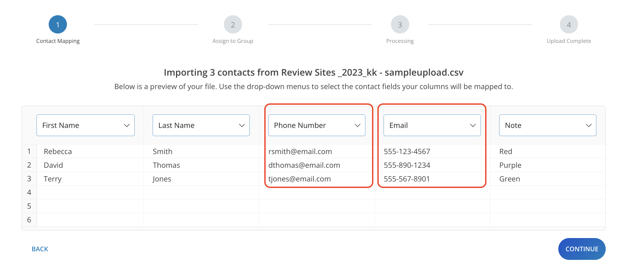
Task: Click the Thomas last name cell
Action: pos(166,165)
